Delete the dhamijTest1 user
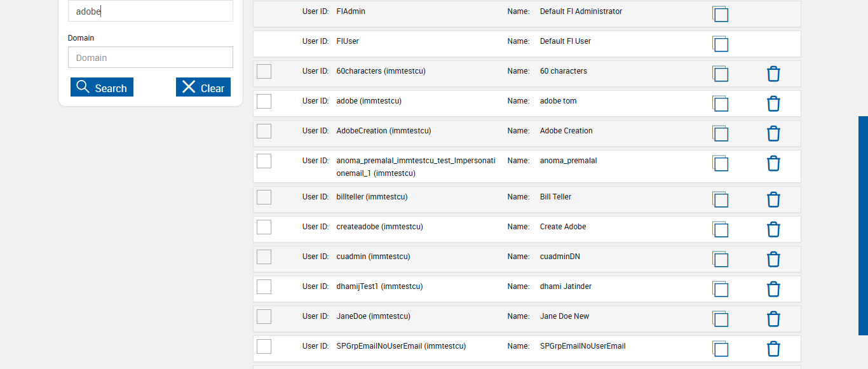 click(x=773, y=289)
